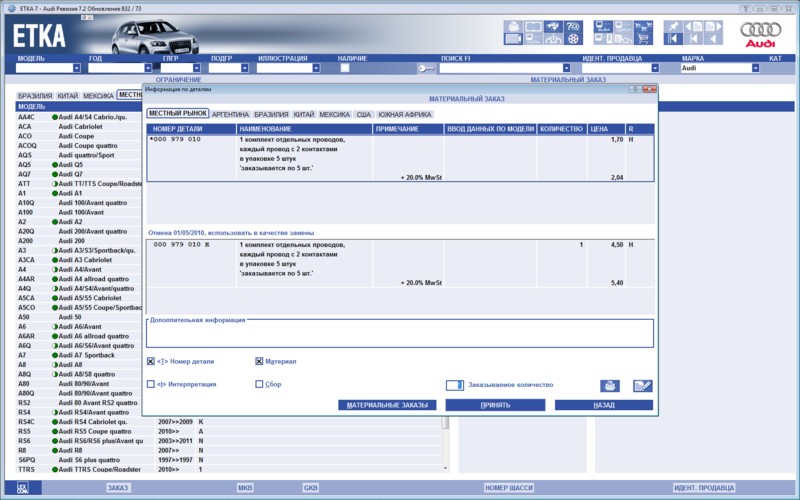Screen dimensions: 800x500
Task: Click the key icon beside ПОИСК FI
Action: pyautogui.click(x=425, y=69)
